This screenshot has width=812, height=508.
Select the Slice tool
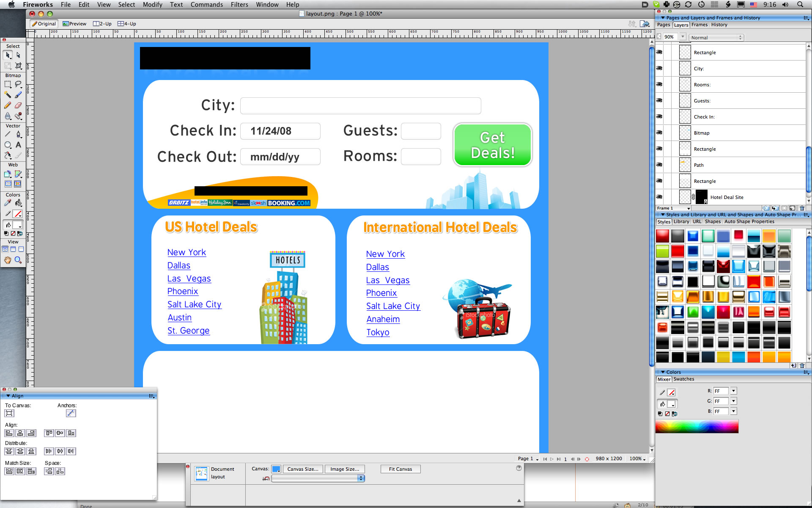18,174
